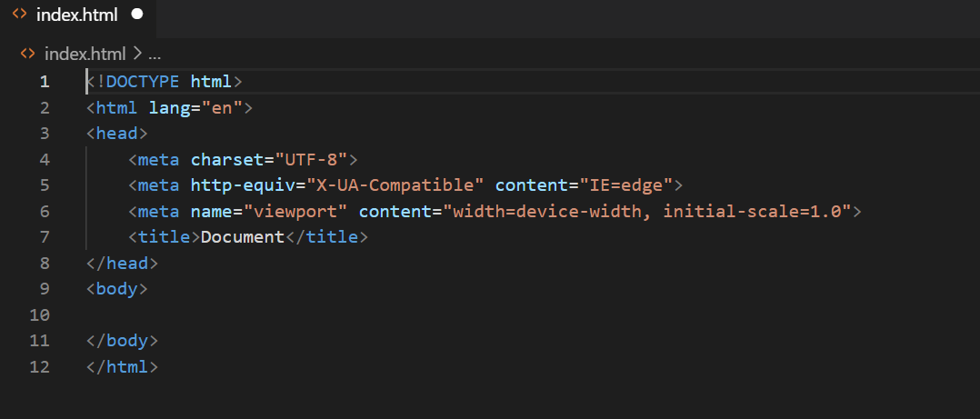Screen dimensions: 980x419
Task: Click line number 12 in the gutter
Action: [39, 366]
